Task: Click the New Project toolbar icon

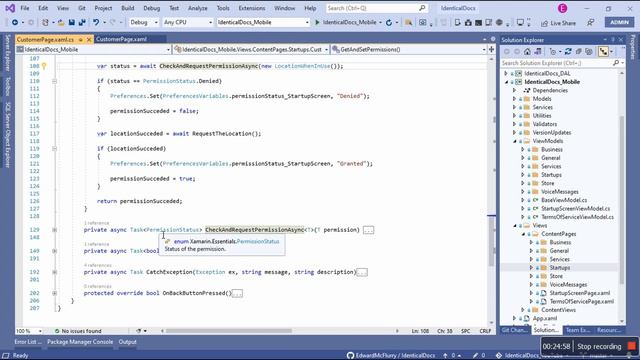Action: (x=45, y=22)
